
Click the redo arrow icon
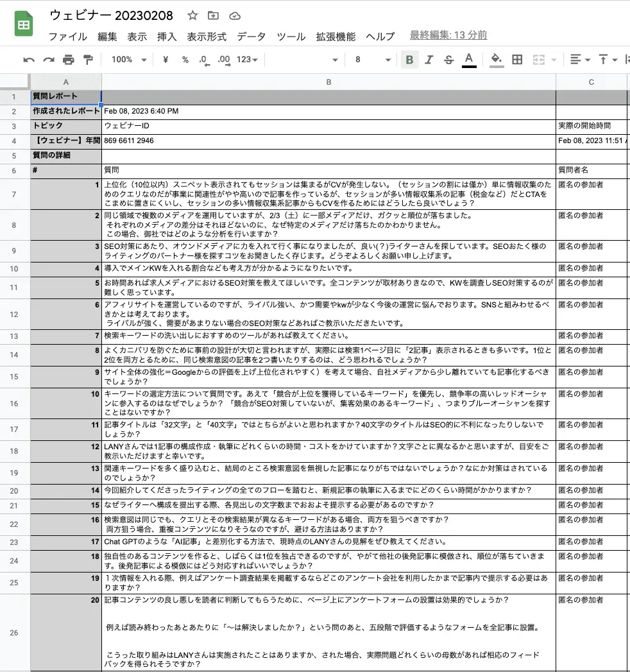click(x=49, y=60)
